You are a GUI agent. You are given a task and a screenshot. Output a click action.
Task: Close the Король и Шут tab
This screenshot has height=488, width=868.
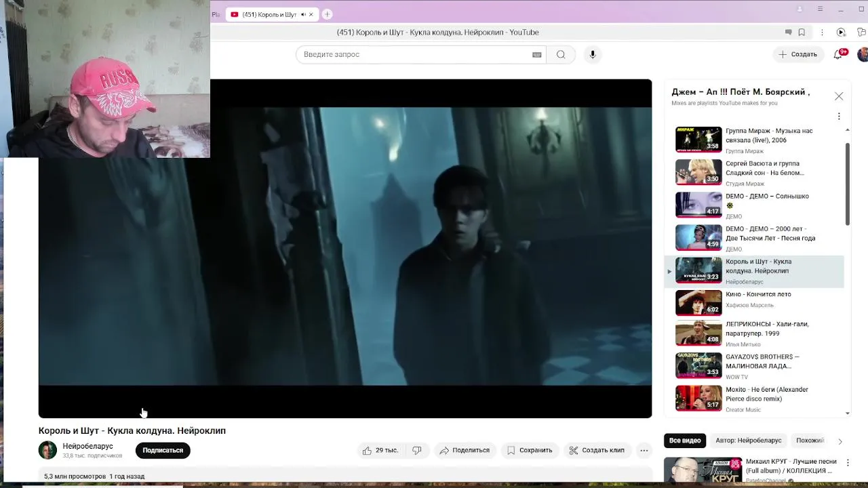(311, 14)
